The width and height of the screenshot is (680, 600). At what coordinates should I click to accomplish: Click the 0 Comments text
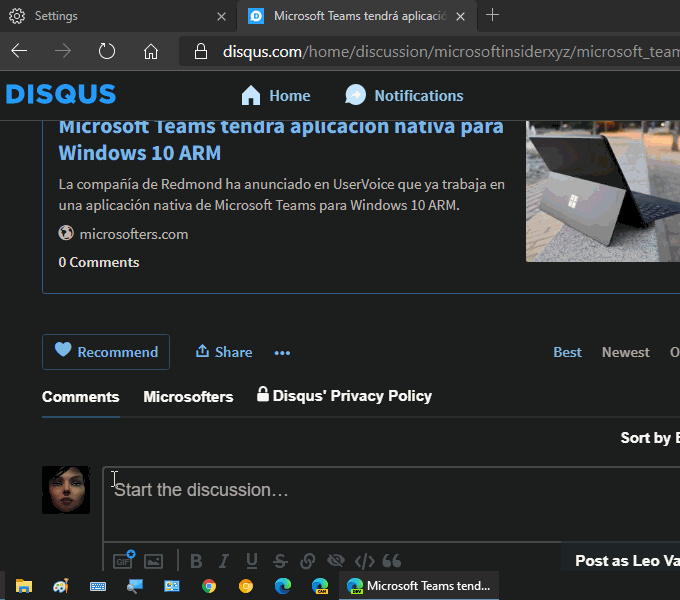[x=99, y=262]
